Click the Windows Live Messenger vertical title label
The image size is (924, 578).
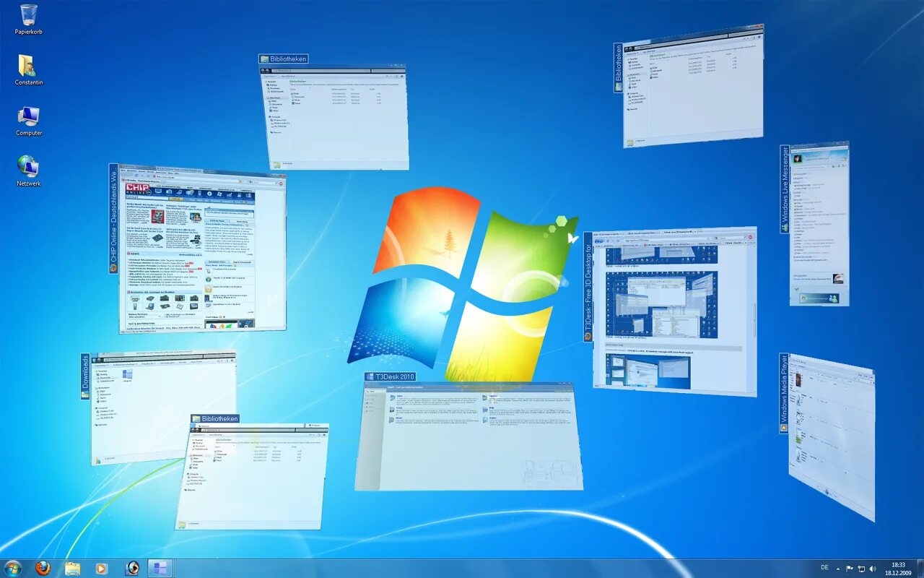(785, 189)
